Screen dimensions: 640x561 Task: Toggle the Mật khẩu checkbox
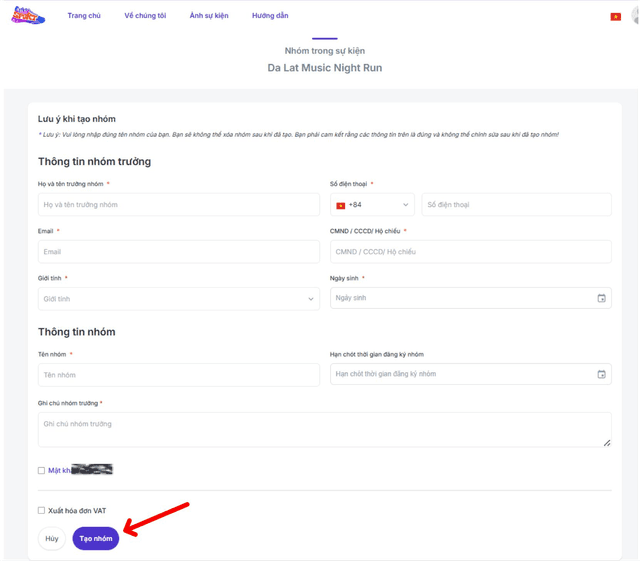(42, 470)
